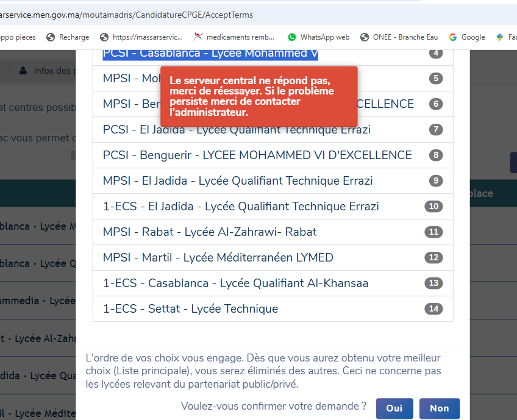
Task: Open the medicaments remb... bookmark
Action: (235, 37)
